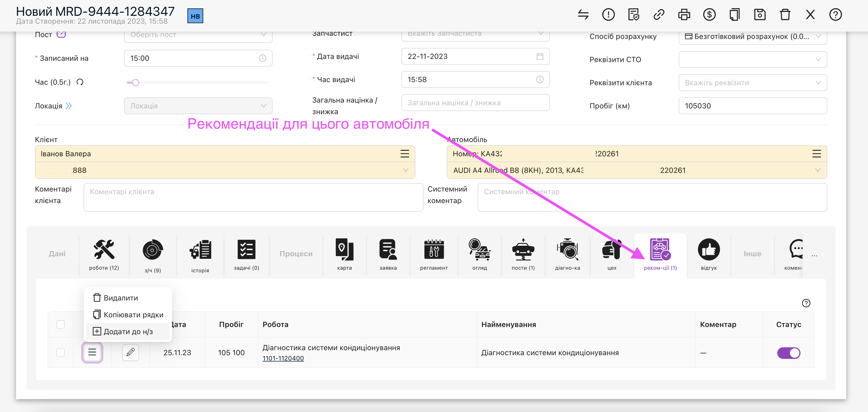Open the payment dollar icon
This screenshot has height=412, width=868.
point(709,14)
